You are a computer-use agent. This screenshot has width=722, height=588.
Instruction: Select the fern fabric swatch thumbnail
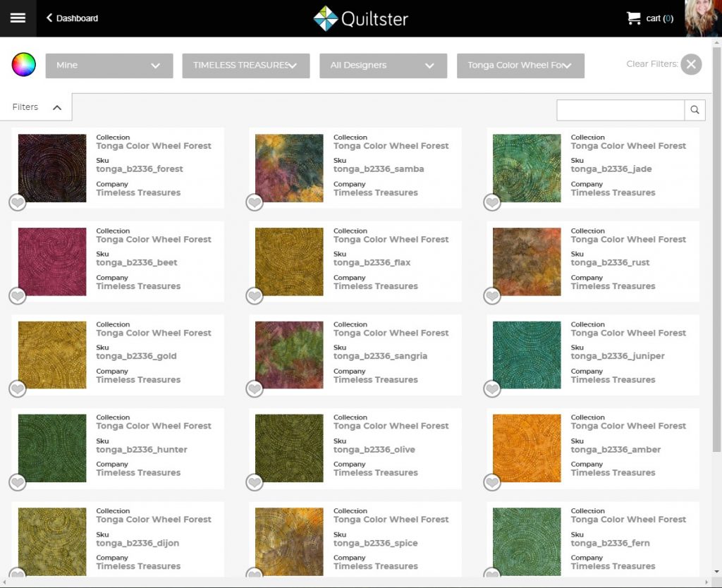coord(527,541)
